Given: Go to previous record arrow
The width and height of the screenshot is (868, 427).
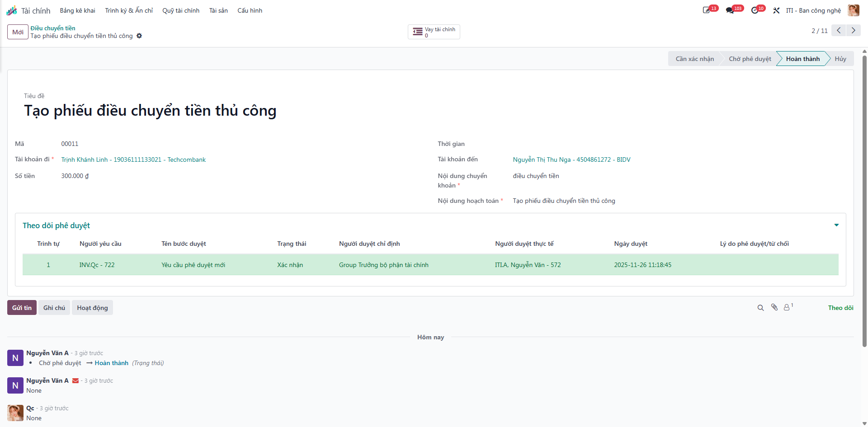Looking at the screenshot, I should point(839,30).
